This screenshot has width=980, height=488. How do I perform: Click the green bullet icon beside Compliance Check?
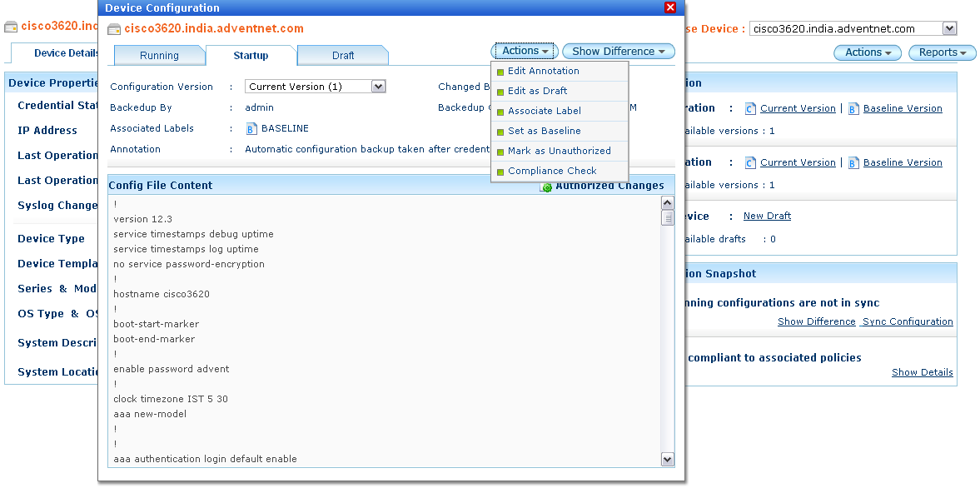coord(500,172)
